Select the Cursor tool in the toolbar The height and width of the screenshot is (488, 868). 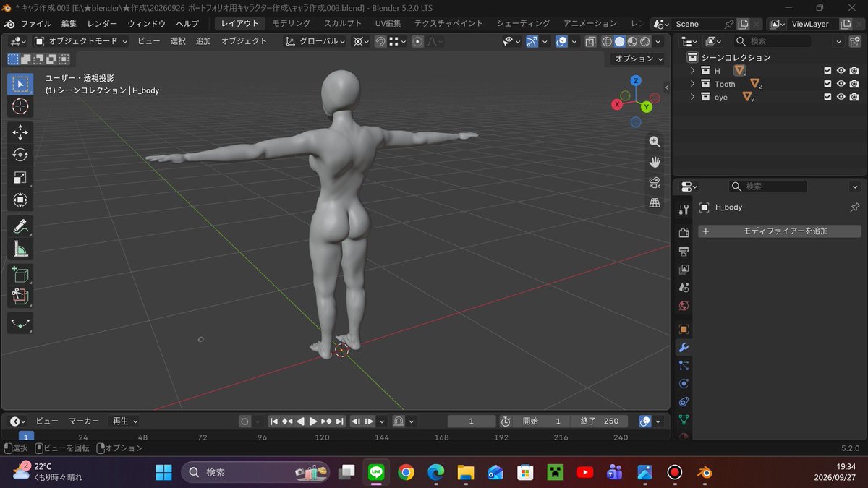point(20,106)
